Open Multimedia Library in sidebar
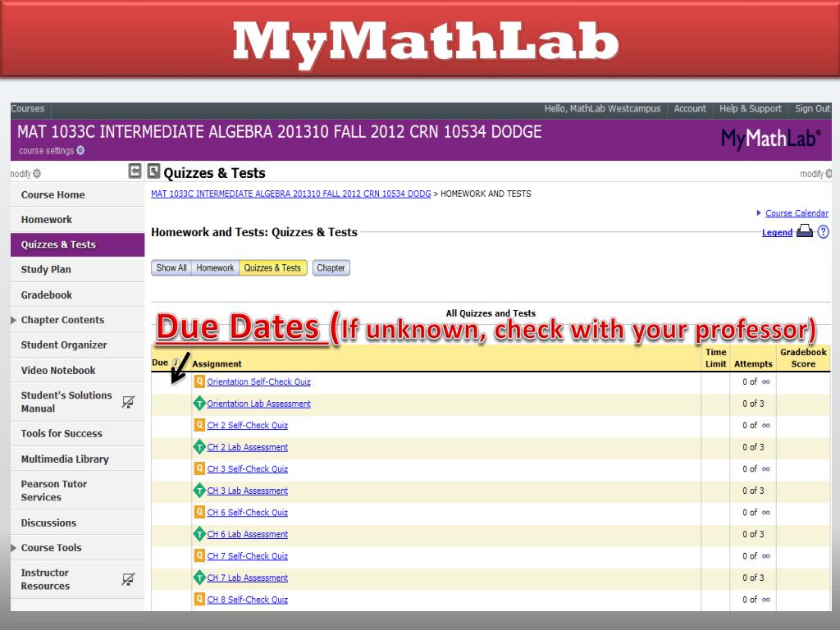Image resolution: width=840 pixels, height=630 pixels. click(x=78, y=459)
